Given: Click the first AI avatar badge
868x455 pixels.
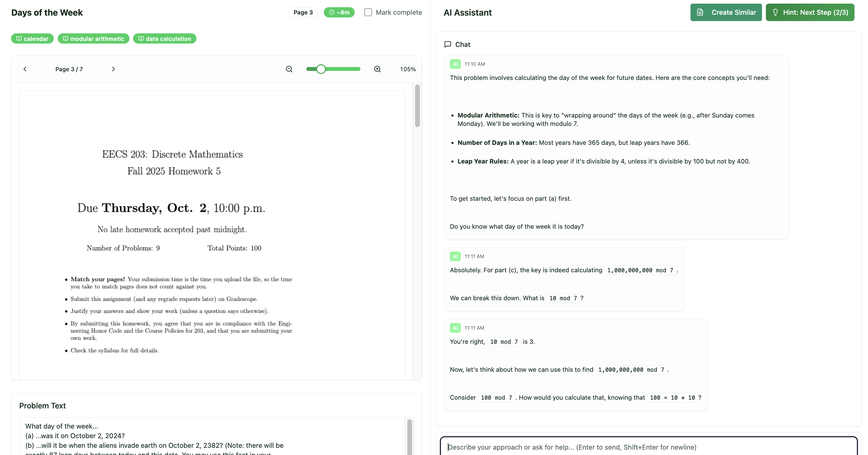Looking at the screenshot, I should [x=455, y=64].
